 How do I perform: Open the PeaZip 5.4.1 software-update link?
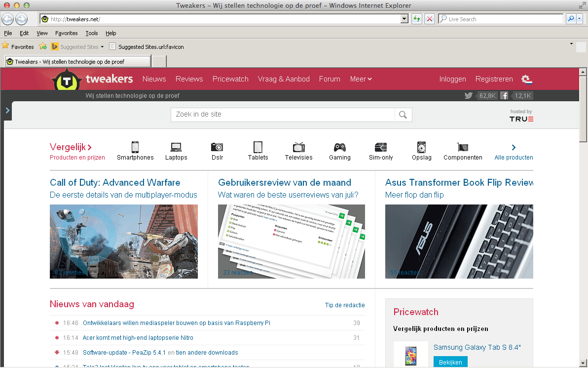click(x=124, y=352)
